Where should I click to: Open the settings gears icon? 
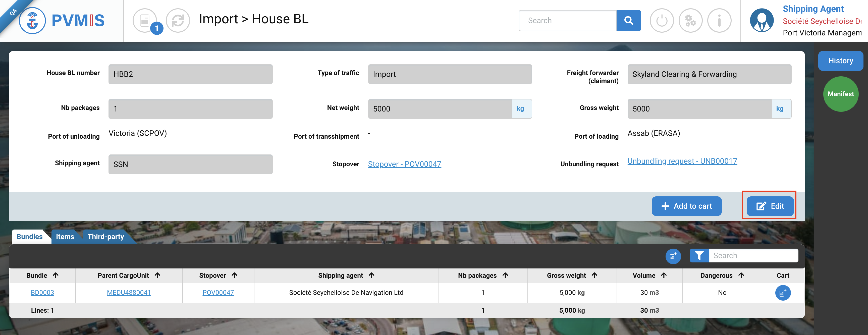(690, 21)
